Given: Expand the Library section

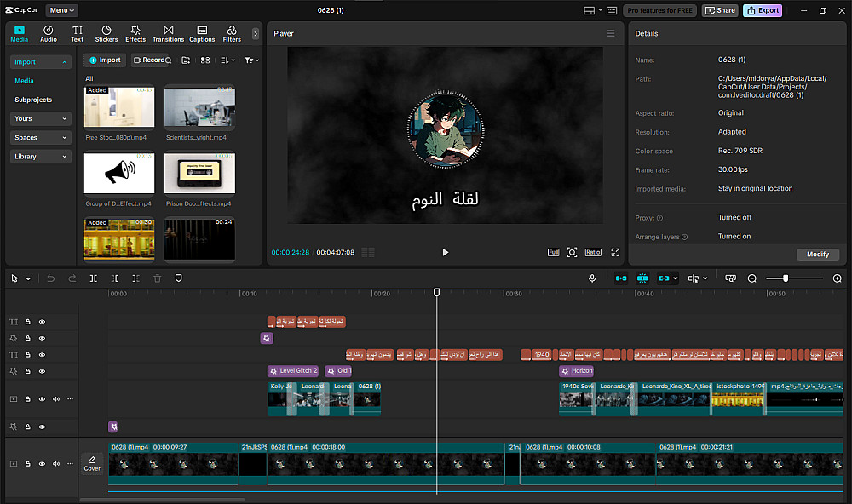Looking at the screenshot, I should 40,157.
